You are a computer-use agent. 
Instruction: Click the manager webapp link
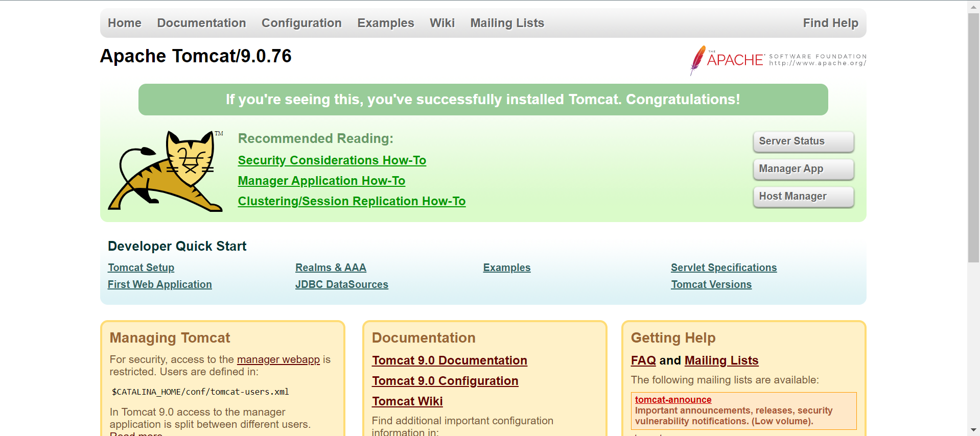click(x=278, y=359)
